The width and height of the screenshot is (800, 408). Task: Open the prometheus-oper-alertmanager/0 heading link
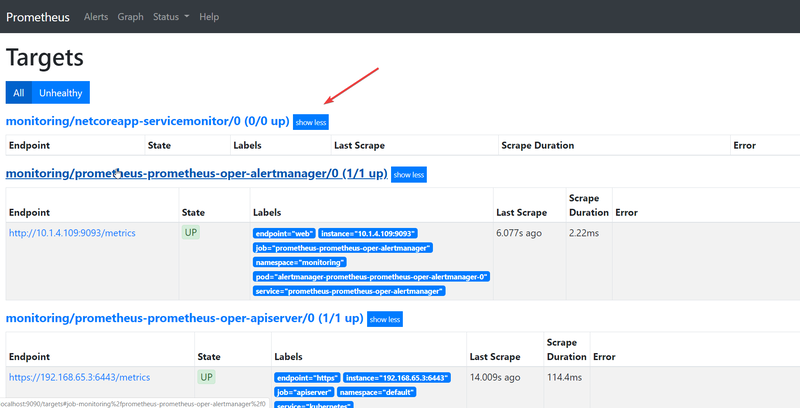(x=196, y=173)
